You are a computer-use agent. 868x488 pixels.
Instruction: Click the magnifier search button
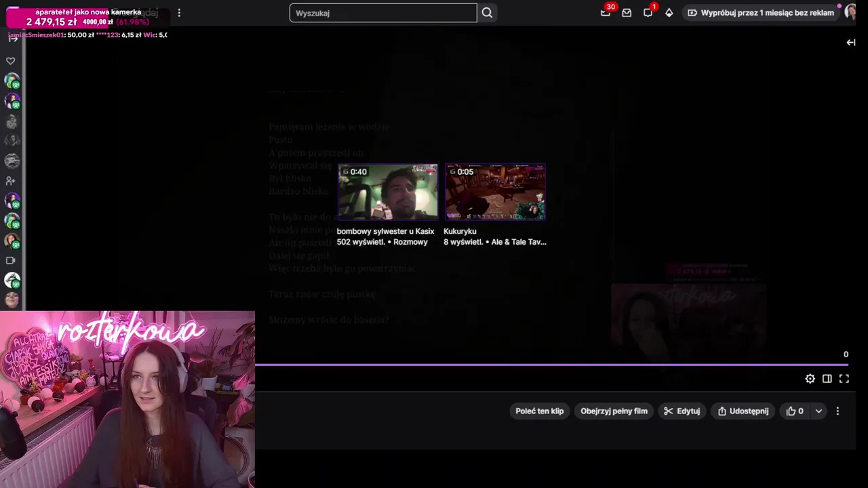pos(487,13)
